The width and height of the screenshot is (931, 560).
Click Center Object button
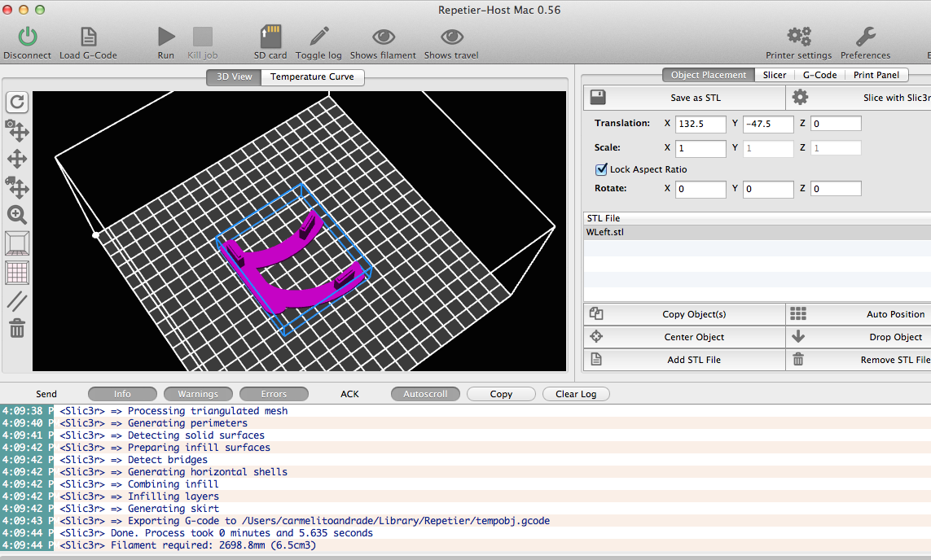coord(684,337)
